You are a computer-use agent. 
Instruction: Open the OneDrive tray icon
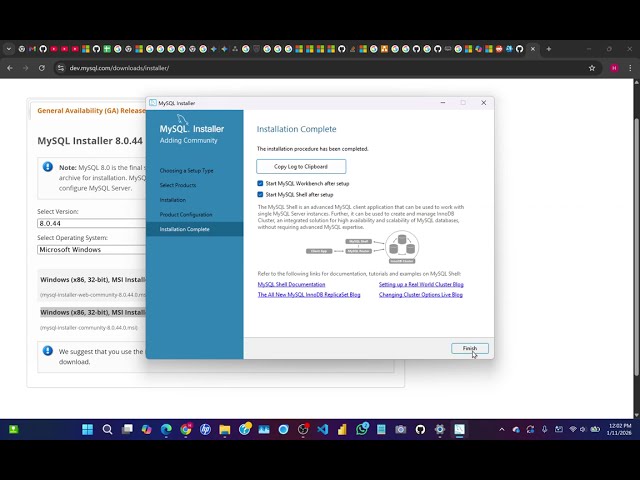[516, 429]
